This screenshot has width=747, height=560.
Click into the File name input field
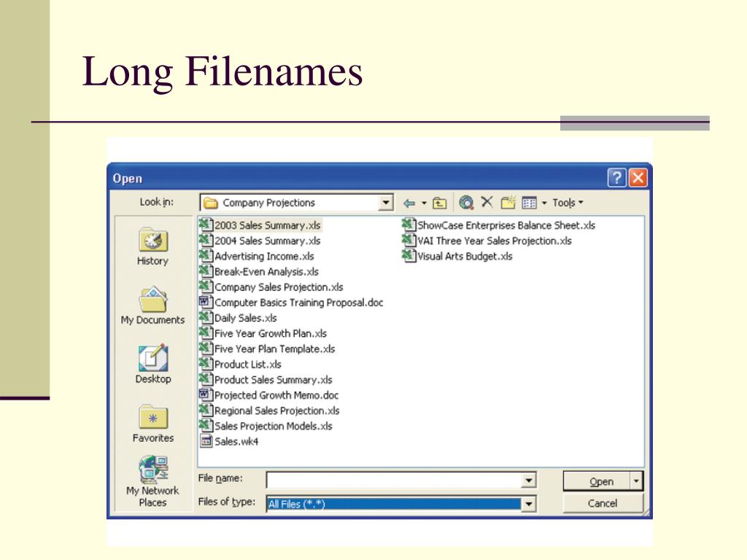coord(395,480)
